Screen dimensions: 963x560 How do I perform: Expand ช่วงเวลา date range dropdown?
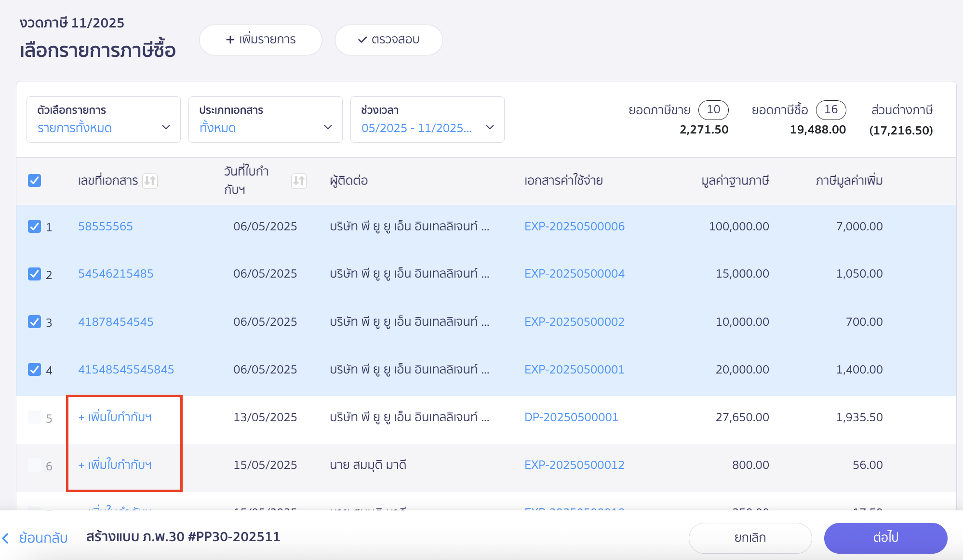coord(427,120)
